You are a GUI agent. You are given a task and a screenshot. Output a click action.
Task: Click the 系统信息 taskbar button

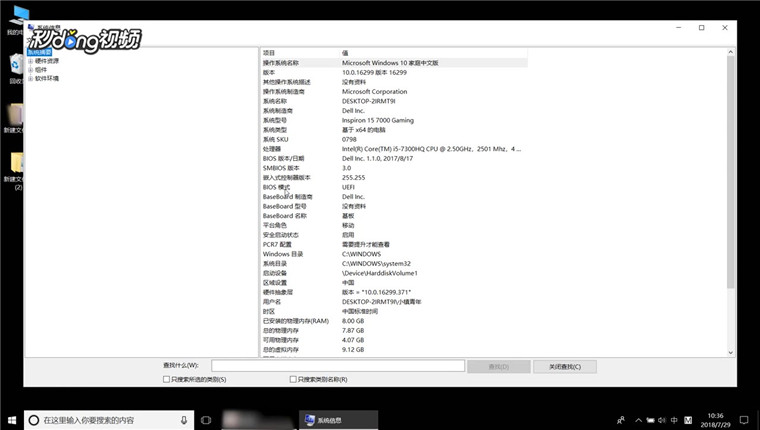point(338,420)
